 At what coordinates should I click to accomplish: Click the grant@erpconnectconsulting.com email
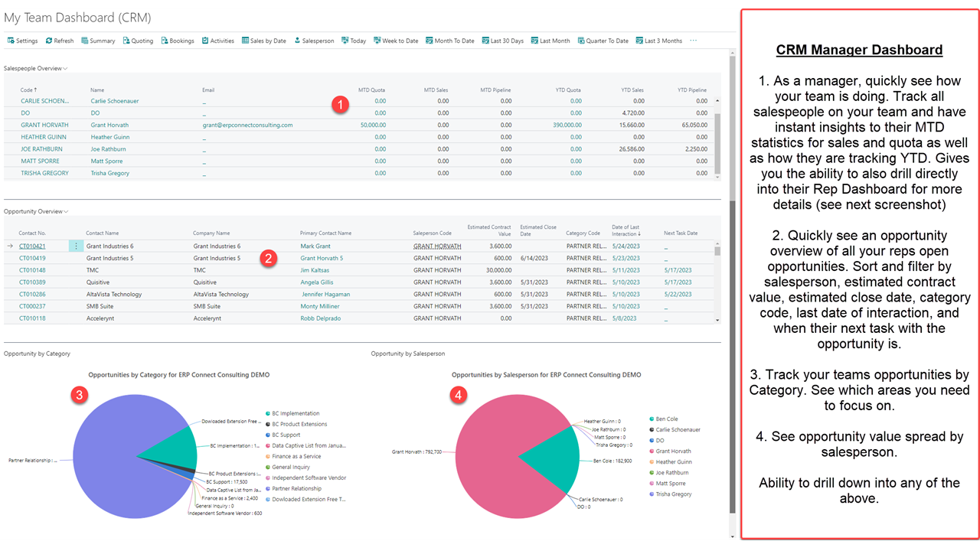tap(247, 125)
